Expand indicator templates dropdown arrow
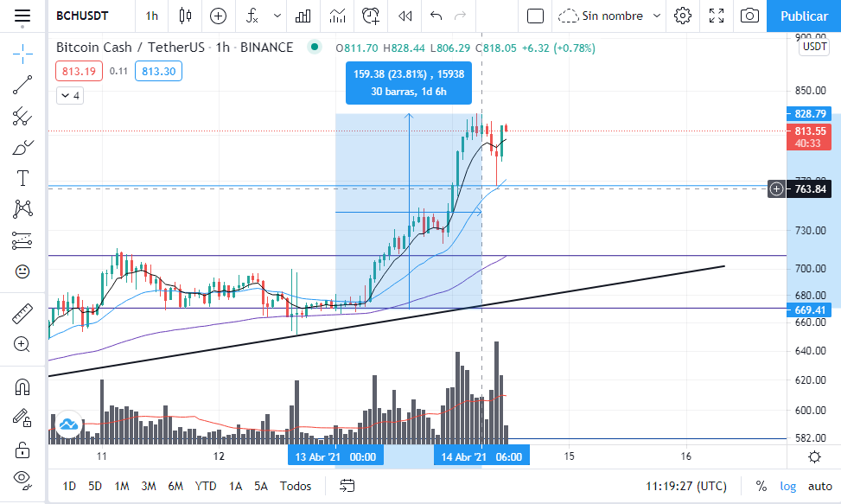 pyautogui.click(x=277, y=16)
